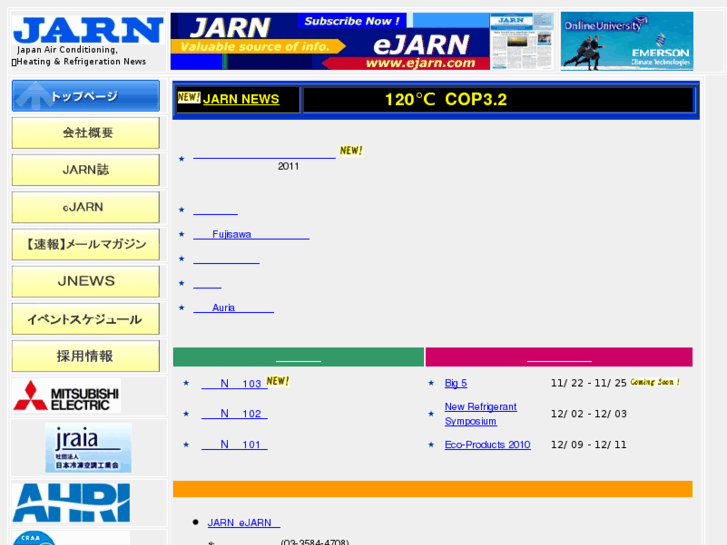This screenshot has width=727, height=545.
Task: Open the N 103 issue link
Action: (234, 384)
